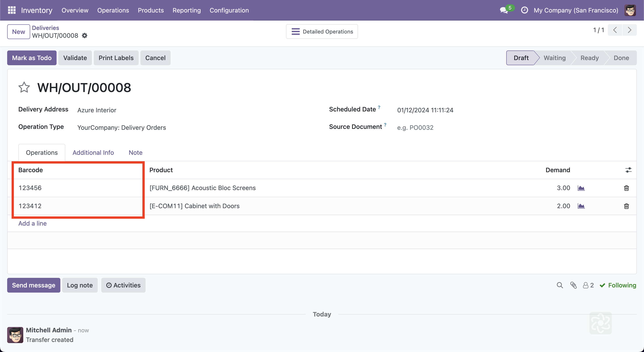Open the company switcher My Company (San Francisco)
Image resolution: width=644 pixels, height=352 pixels.
(576, 10)
